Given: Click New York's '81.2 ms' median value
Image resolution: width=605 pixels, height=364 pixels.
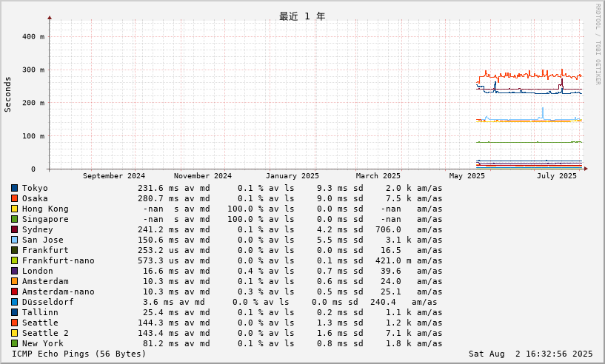Looking at the screenshot, I should pos(161,343).
